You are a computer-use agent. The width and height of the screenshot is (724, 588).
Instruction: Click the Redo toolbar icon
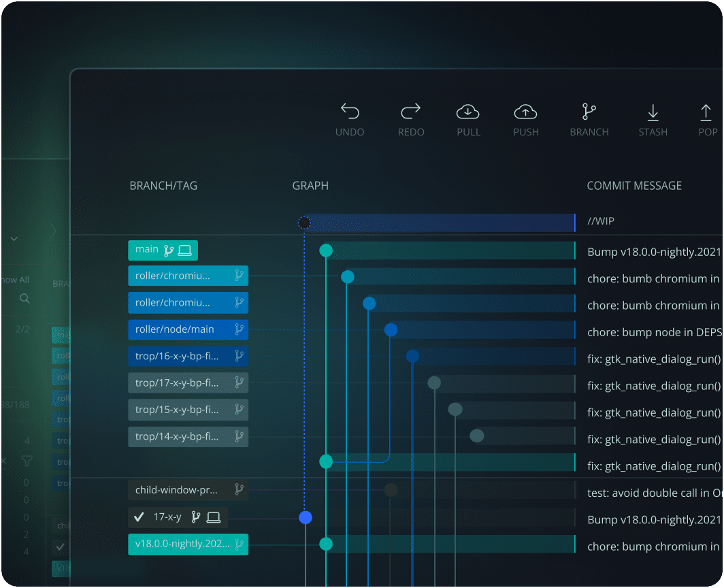[410, 112]
